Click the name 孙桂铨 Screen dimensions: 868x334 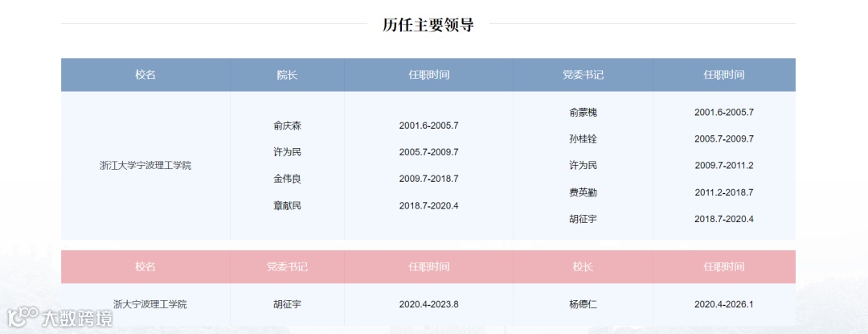click(x=583, y=139)
